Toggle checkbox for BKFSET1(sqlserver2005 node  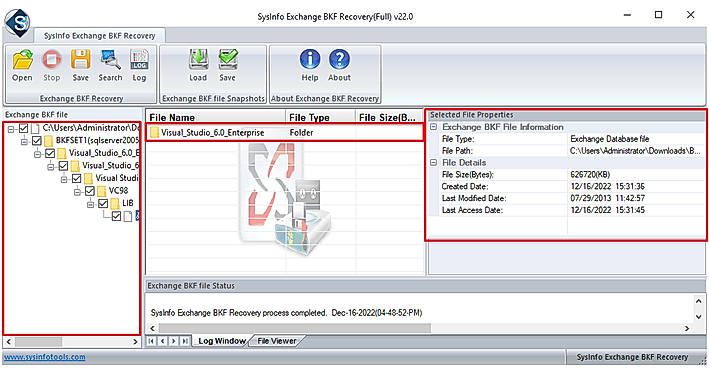pos(37,141)
